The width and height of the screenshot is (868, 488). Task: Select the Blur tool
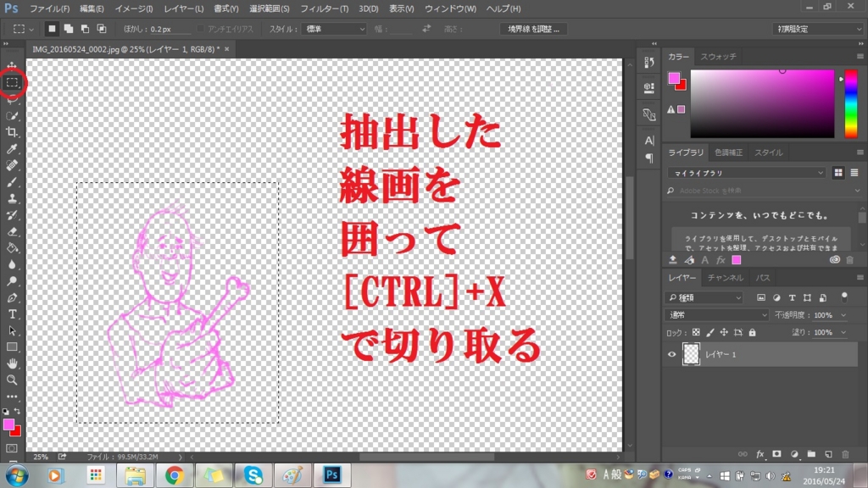(x=12, y=264)
